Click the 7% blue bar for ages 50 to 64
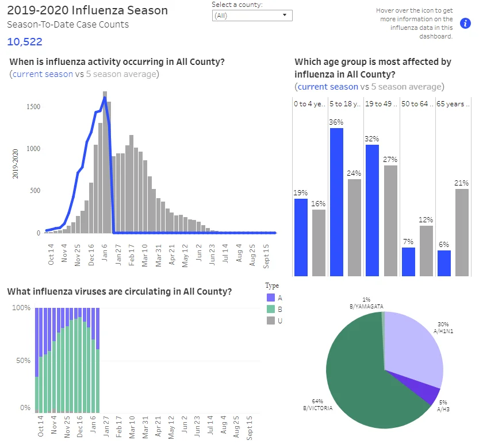Image resolution: width=483 pixels, height=448 pixels. point(408,261)
